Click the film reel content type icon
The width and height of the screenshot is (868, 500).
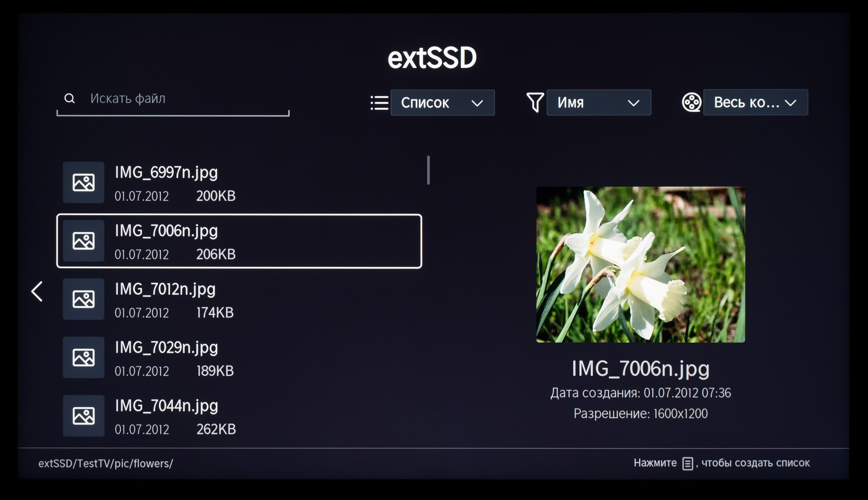coord(691,102)
